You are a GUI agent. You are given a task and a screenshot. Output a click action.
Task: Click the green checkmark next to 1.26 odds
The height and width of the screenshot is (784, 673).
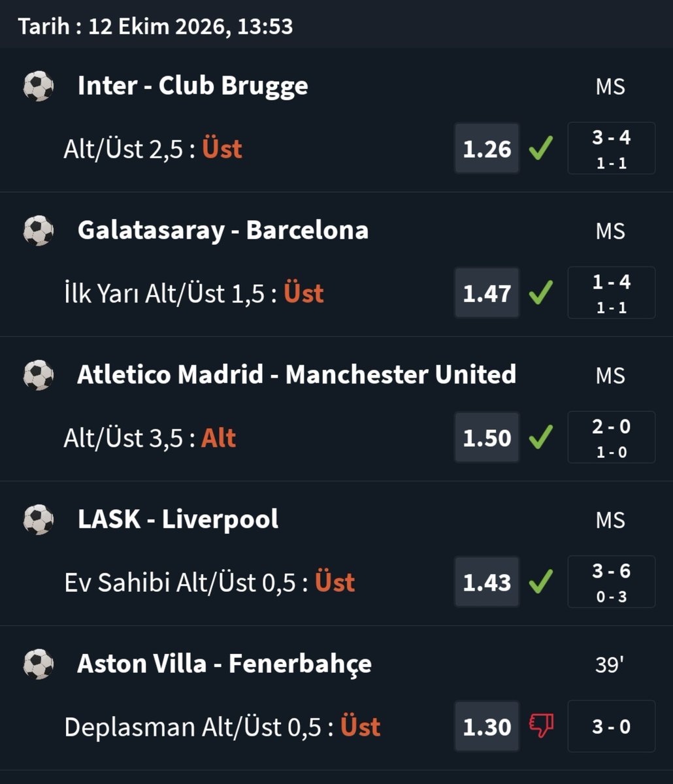click(541, 149)
